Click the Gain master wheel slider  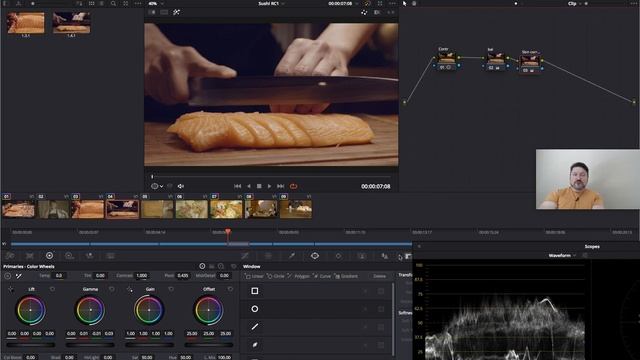point(149,345)
